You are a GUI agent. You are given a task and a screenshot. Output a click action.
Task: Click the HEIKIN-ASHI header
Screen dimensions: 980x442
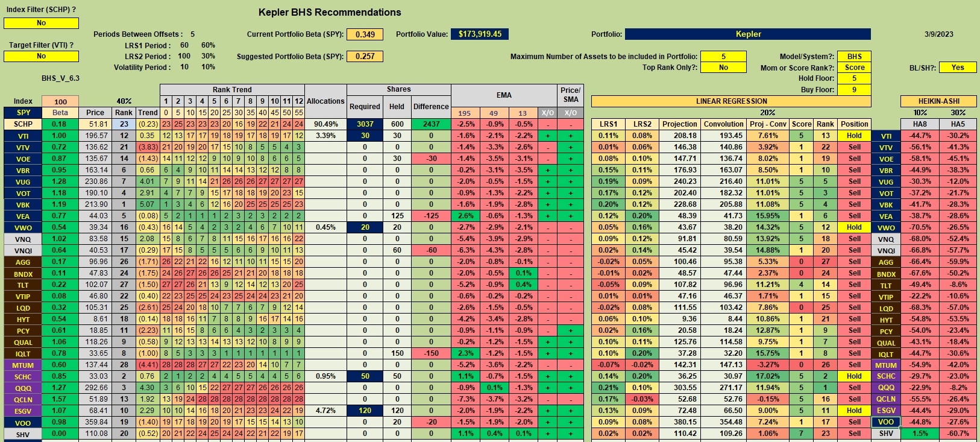click(x=938, y=101)
